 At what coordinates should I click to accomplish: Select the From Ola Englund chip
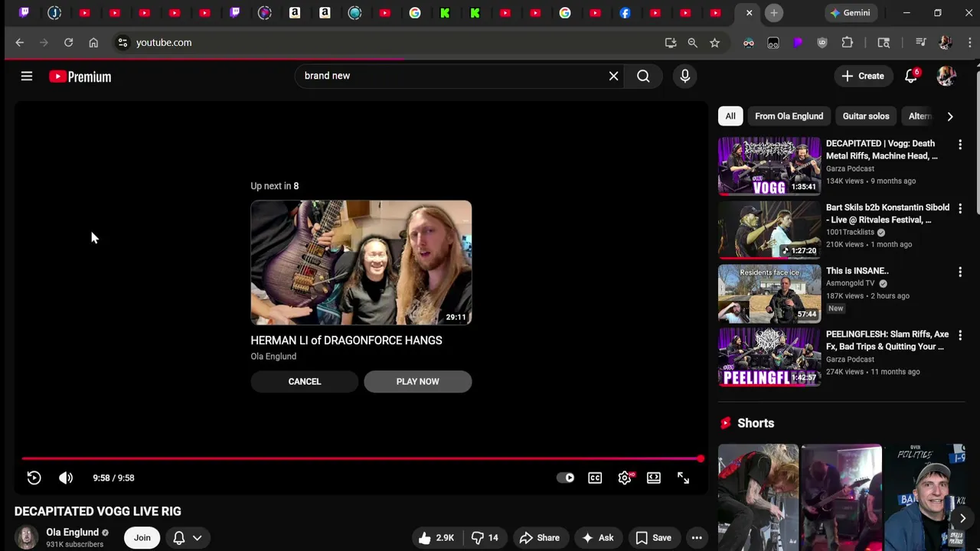789,116
